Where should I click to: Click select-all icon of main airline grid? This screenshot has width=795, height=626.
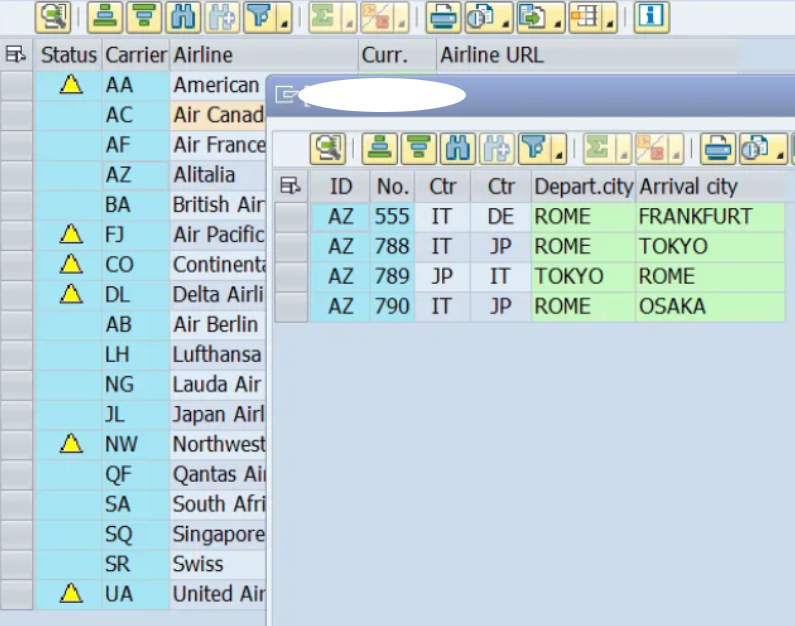(x=16, y=54)
